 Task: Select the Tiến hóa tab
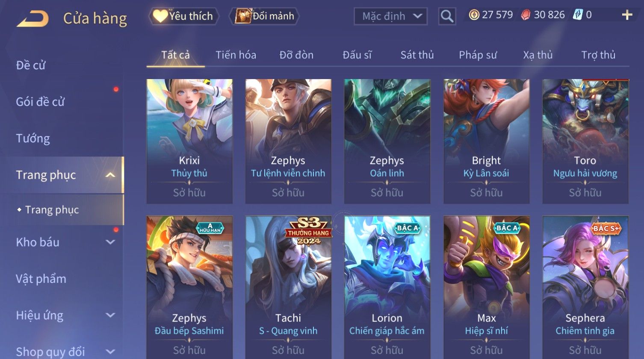click(236, 55)
